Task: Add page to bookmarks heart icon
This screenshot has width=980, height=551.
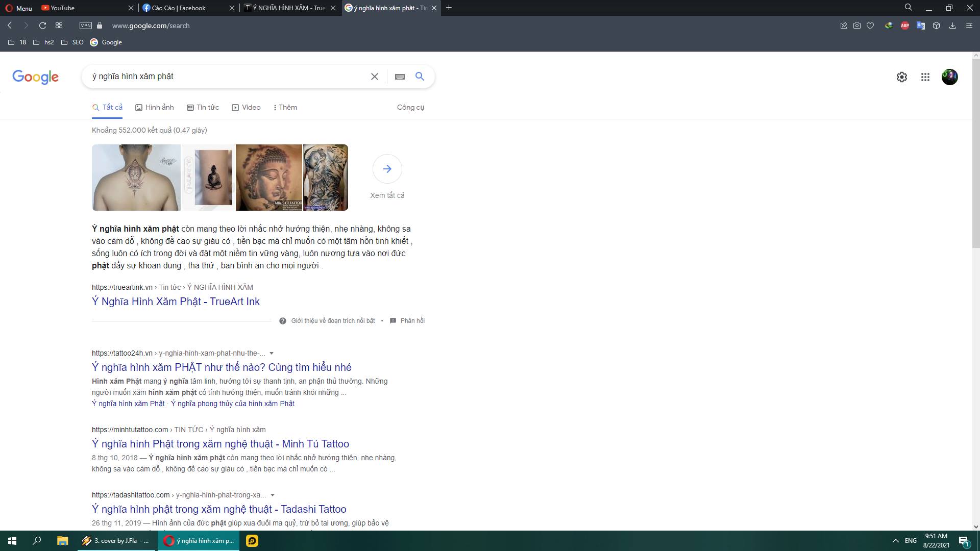Action: point(870,26)
